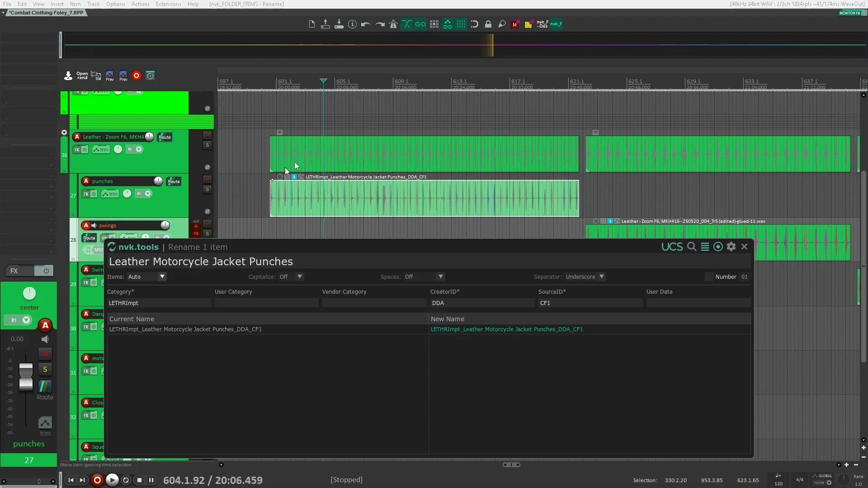
Task: Collapse the Leather folder track arrow
Action: point(64,132)
